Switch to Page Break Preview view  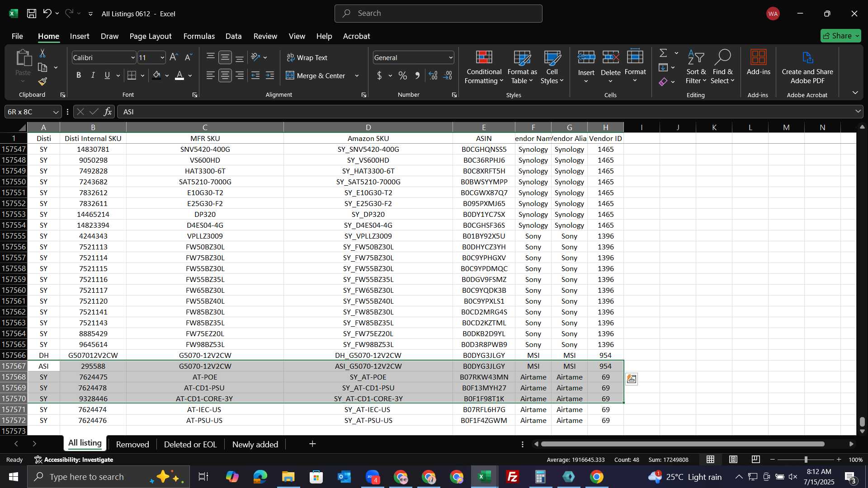755,460
